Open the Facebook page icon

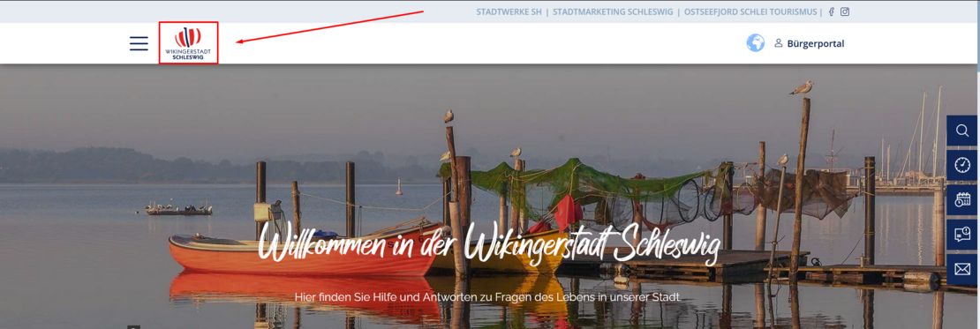pos(832,11)
